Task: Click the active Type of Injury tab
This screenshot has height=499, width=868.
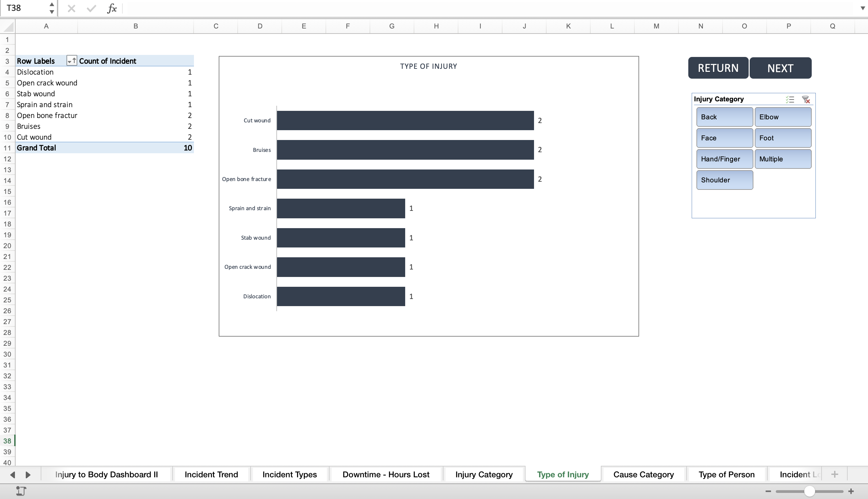Action: [x=563, y=474]
